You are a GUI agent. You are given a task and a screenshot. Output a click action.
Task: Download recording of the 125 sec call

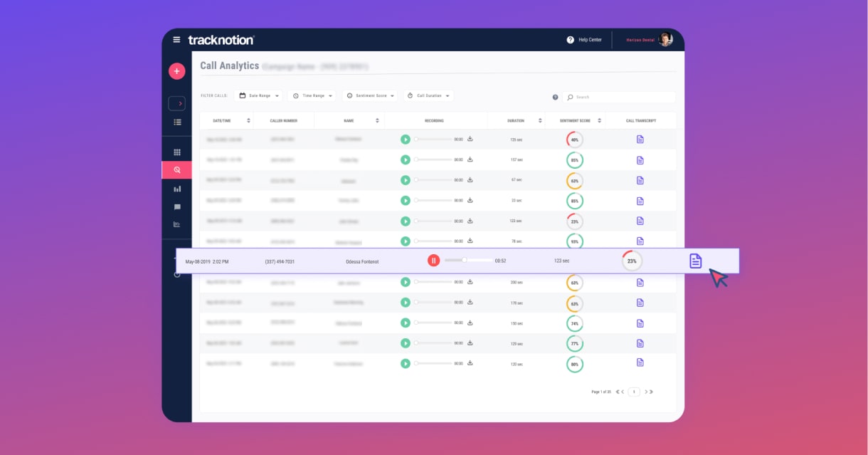470,139
